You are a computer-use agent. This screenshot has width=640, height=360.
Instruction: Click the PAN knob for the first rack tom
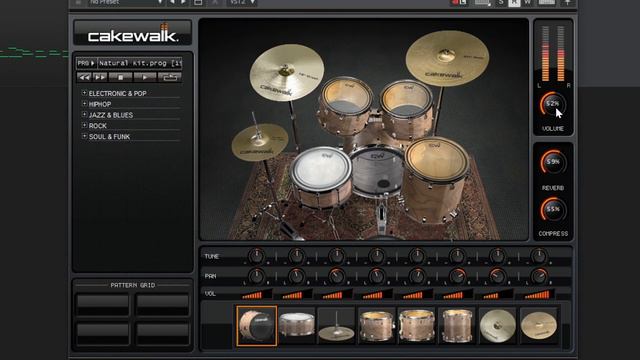coord(376,276)
